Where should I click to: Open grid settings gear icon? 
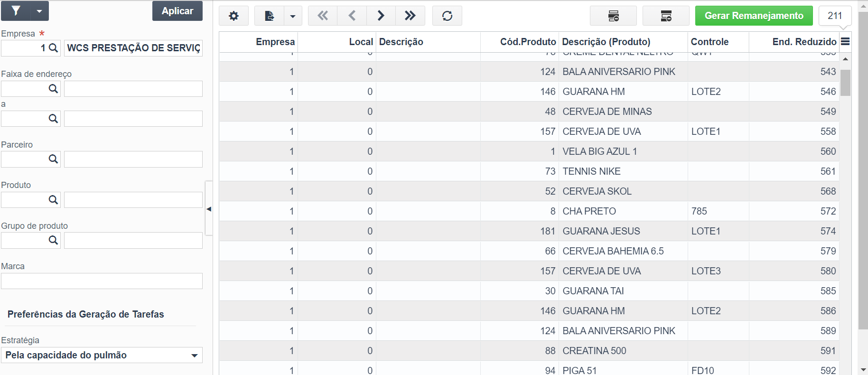(233, 16)
